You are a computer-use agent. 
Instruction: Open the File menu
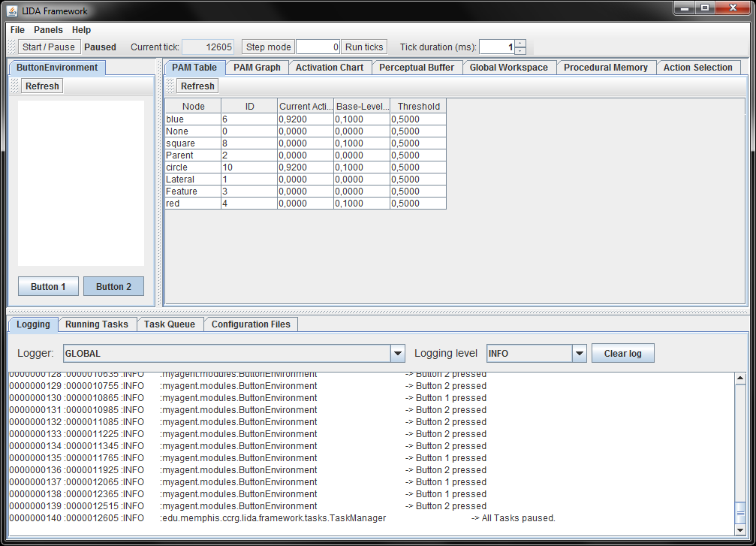(x=17, y=30)
